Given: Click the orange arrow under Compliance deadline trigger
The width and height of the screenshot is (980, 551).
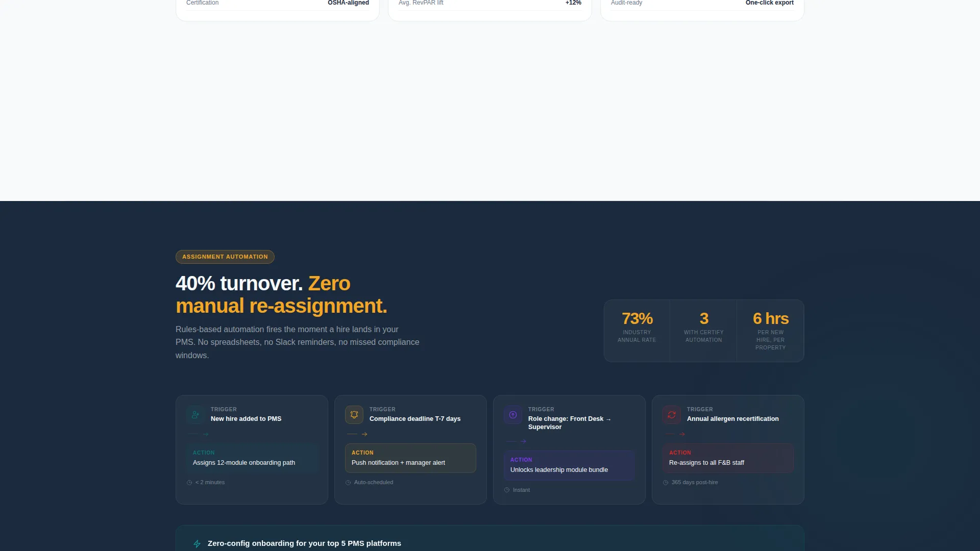Looking at the screenshot, I should pos(364,434).
